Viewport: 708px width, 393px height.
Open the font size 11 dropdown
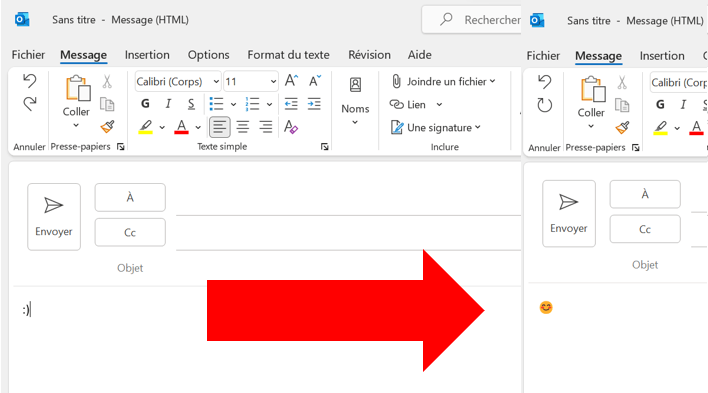(273, 82)
